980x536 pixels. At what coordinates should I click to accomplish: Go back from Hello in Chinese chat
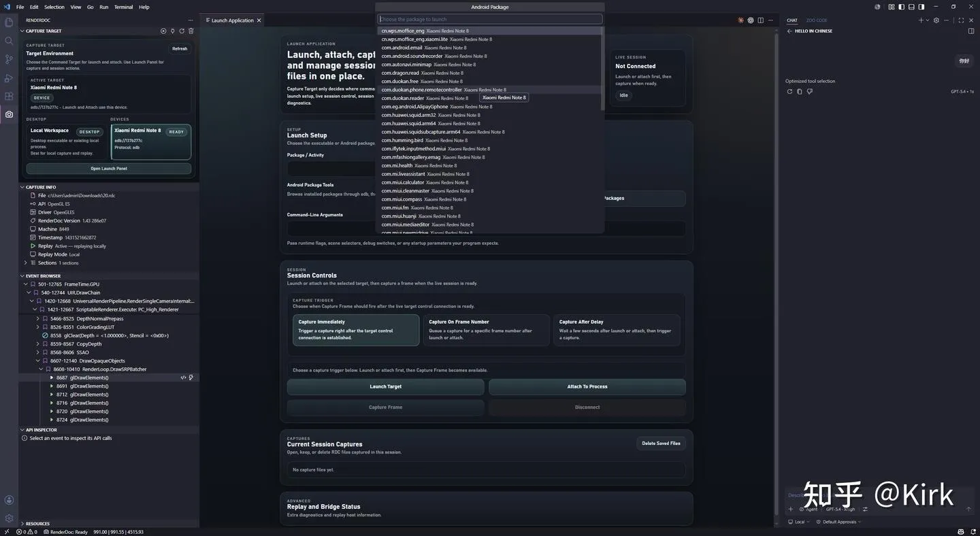789,31
